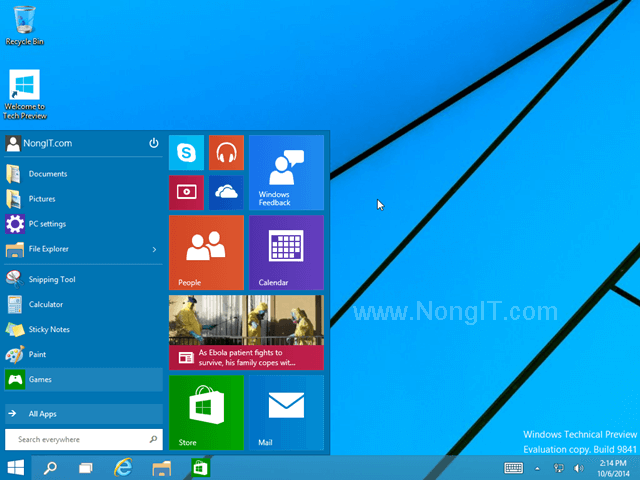
Task: Open the Music headphones tile
Action: pyautogui.click(x=226, y=153)
